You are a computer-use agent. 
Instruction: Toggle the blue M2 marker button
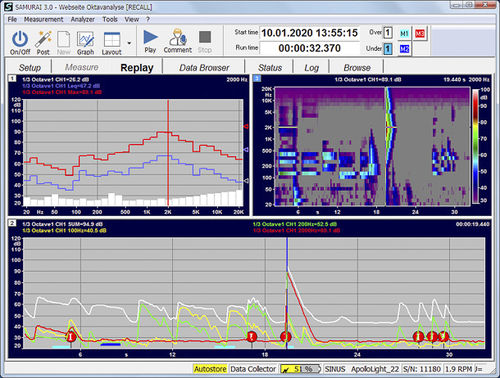click(x=404, y=49)
